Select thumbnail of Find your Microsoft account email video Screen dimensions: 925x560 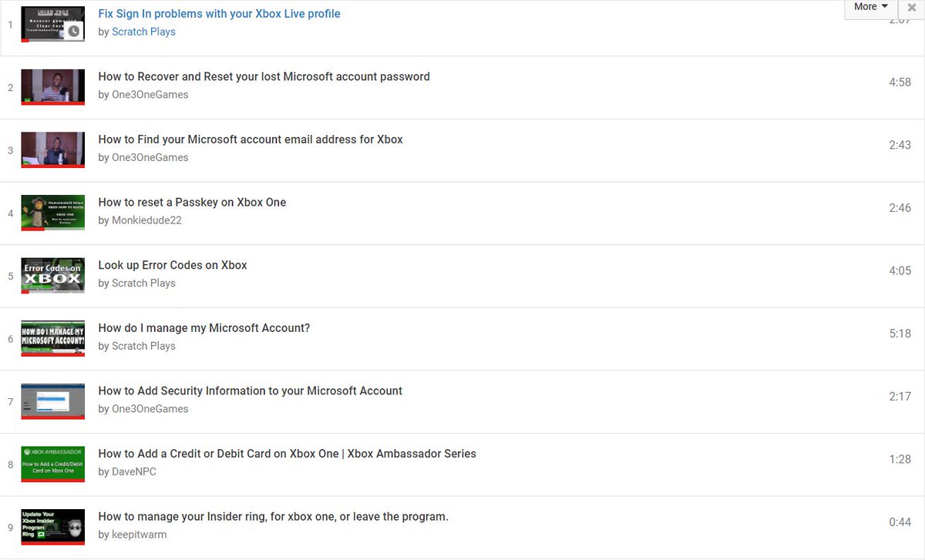tap(52, 150)
